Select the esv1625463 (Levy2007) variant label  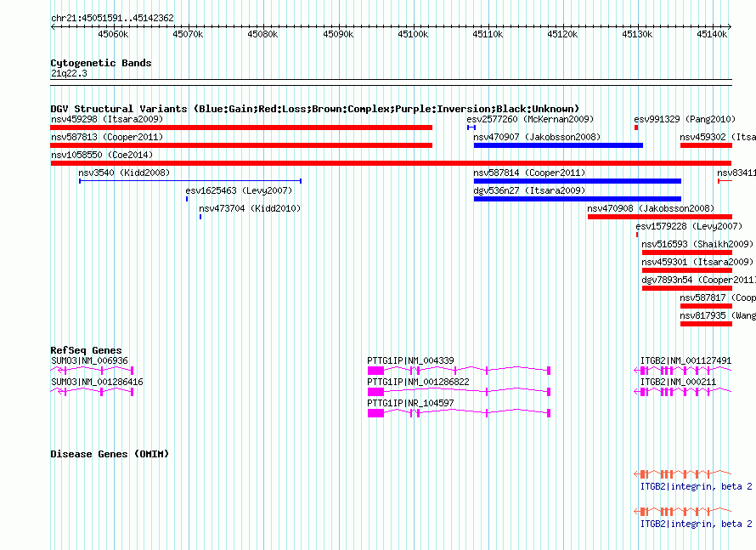pyautogui.click(x=240, y=190)
